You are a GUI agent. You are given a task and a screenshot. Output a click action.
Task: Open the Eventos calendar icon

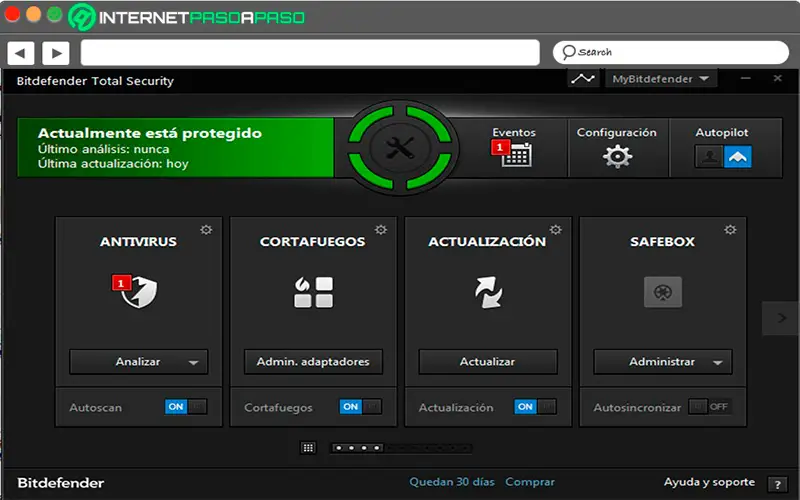(517, 155)
